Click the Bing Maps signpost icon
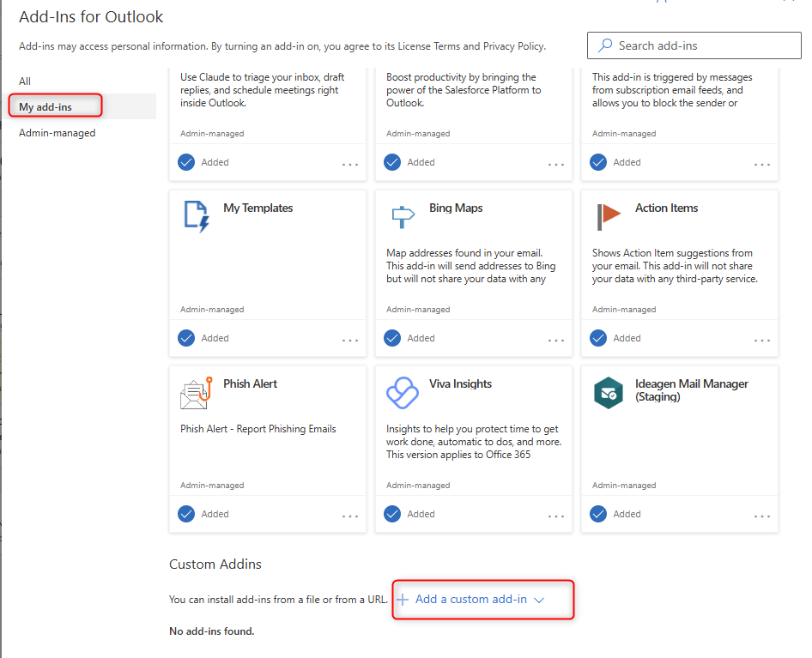812x658 pixels. [403, 216]
